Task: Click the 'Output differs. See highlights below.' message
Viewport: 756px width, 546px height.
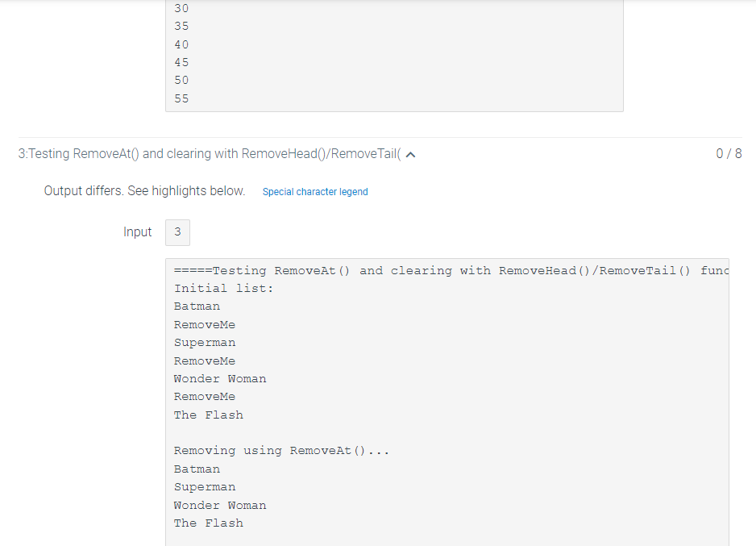Action: (x=143, y=190)
